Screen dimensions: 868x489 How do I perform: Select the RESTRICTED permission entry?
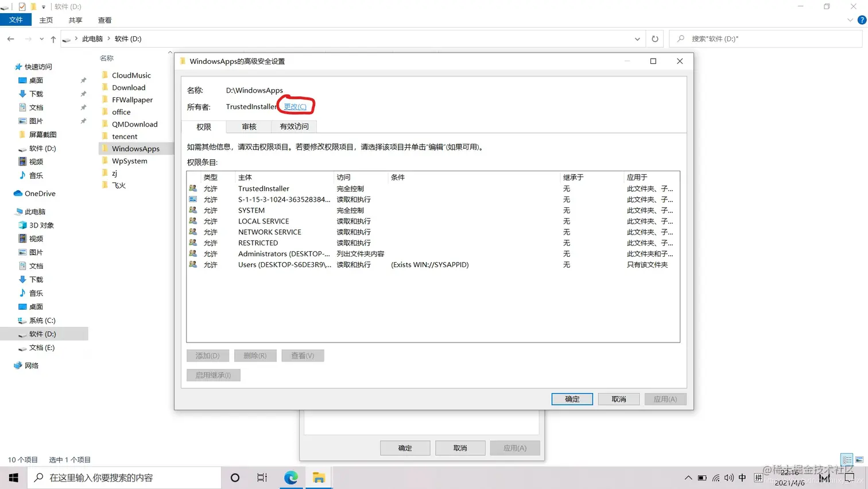pyautogui.click(x=433, y=243)
